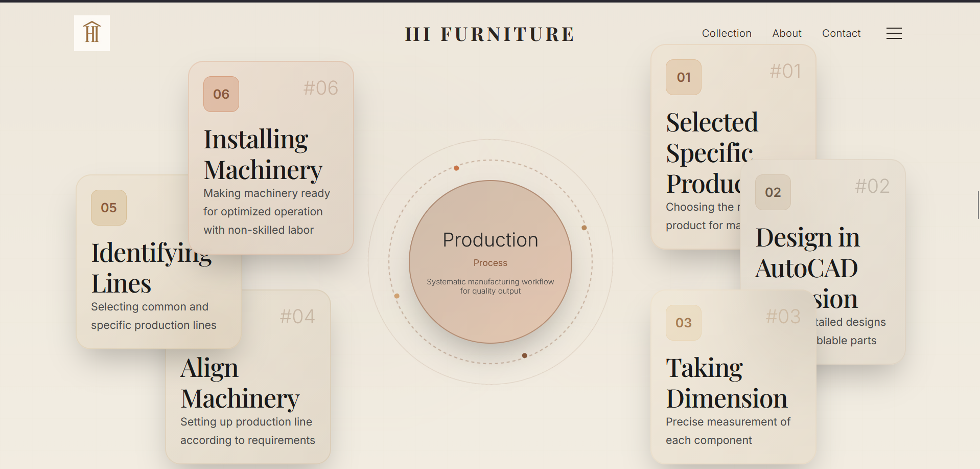The image size is (980, 469).
Task: Open the Collection menu item
Action: [727, 33]
